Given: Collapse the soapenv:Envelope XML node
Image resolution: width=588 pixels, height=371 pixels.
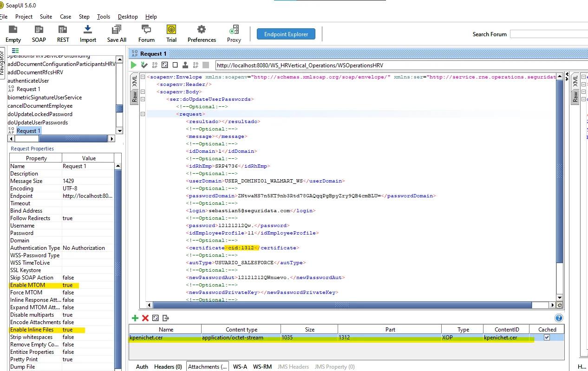Looking at the screenshot, I should click(x=143, y=77).
